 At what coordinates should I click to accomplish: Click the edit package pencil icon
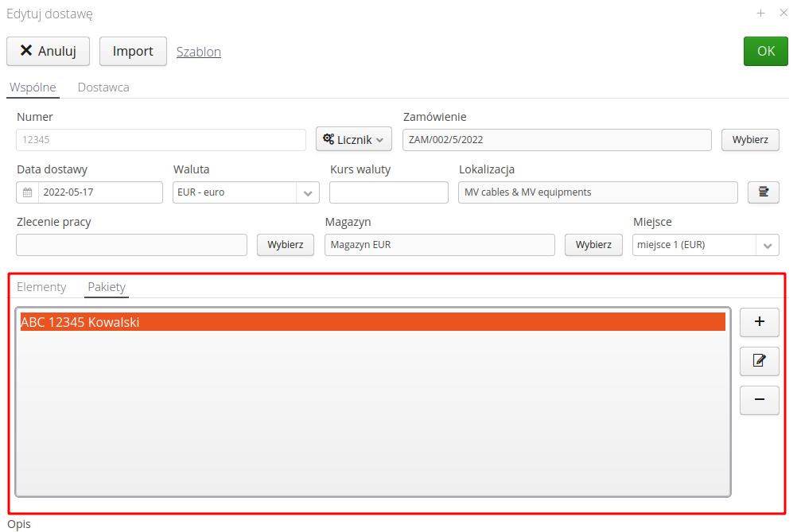[x=759, y=361]
